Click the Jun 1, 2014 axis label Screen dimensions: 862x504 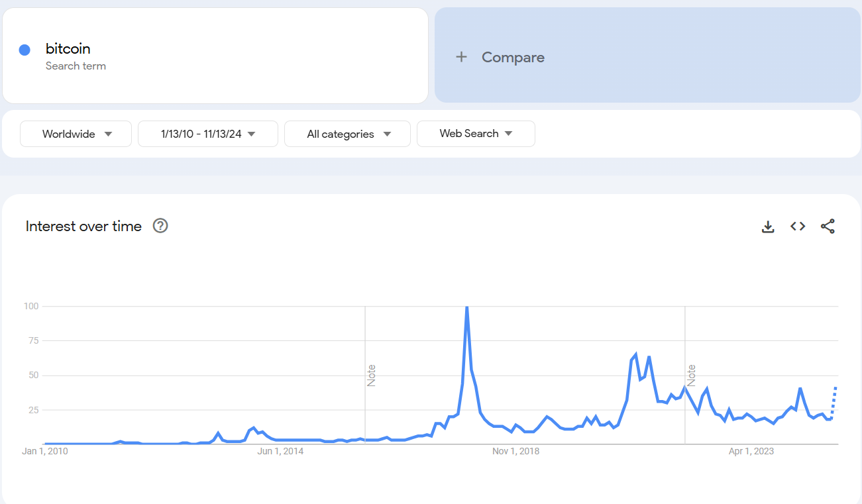point(281,452)
